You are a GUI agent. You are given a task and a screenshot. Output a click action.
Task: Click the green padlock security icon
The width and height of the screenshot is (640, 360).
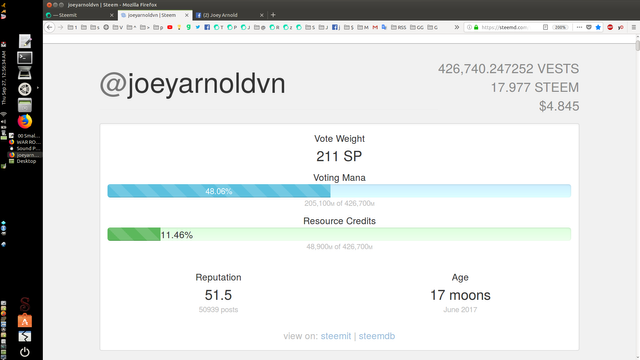pyautogui.click(x=476, y=27)
